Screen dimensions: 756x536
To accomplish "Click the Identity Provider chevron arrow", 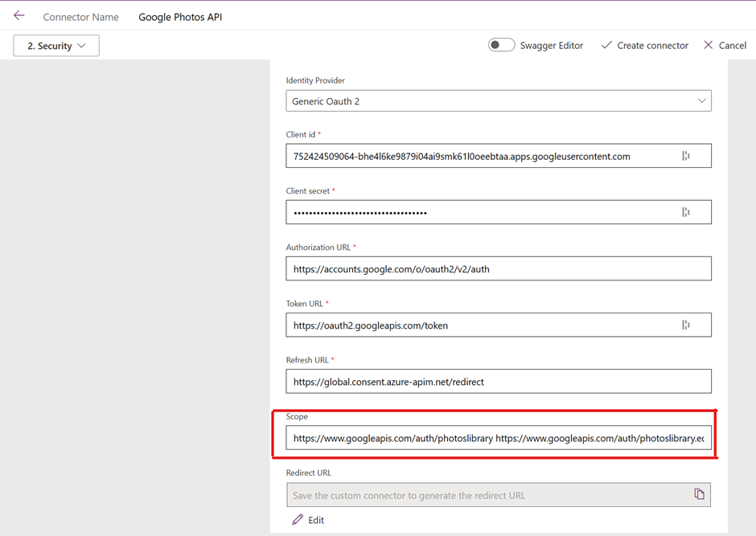I will coord(701,101).
